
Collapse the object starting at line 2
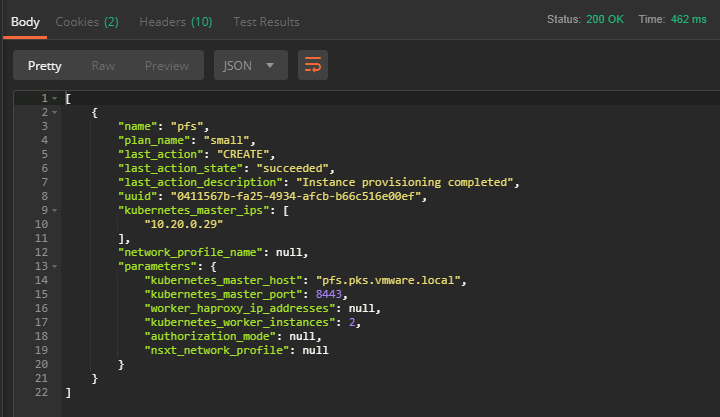(x=54, y=113)
